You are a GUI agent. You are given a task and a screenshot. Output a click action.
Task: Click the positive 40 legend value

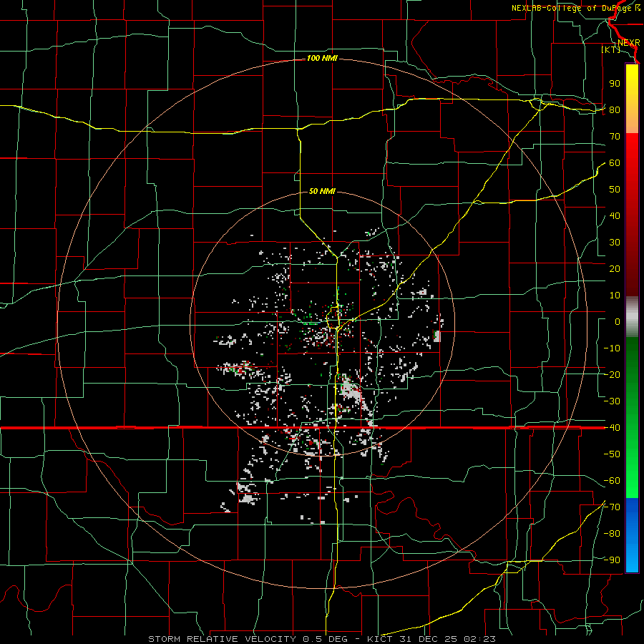click(615, 216)
